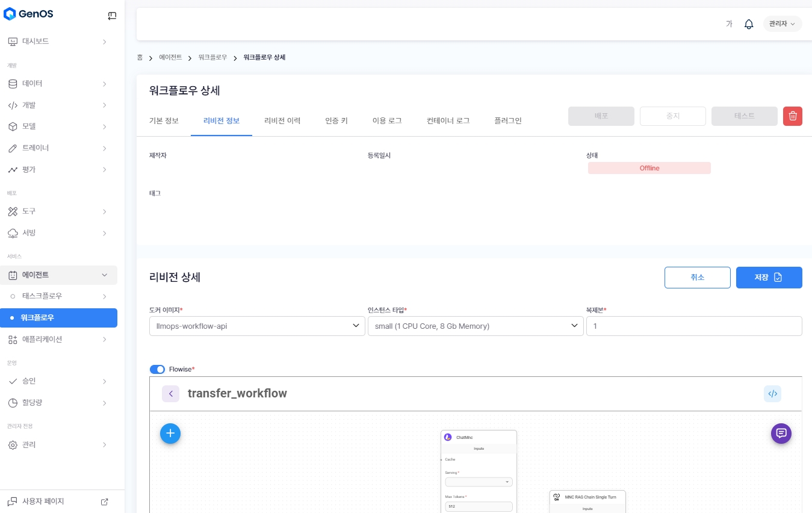Click the 저장 save button
The image size is (812, 513).
[769, 278]
